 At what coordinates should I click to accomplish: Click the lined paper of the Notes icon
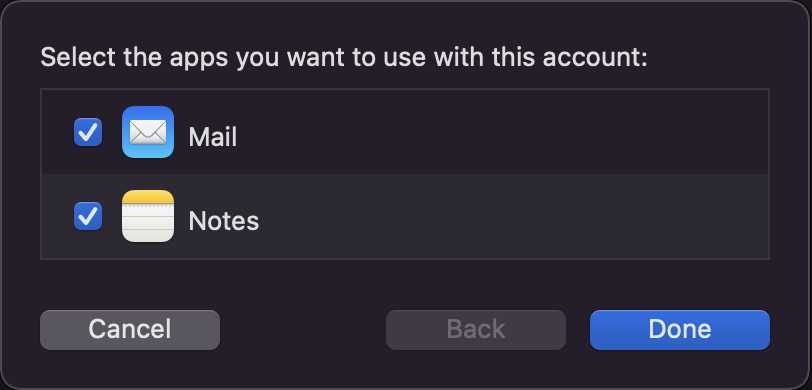point(148,223)
